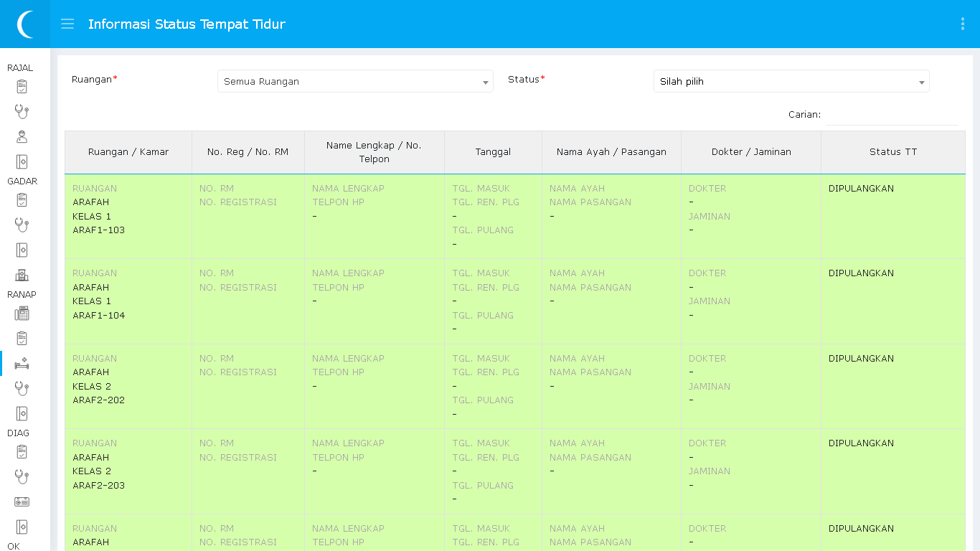Open DIAG medical ID card icon
The image size is (980, 551).
[22, 501]
